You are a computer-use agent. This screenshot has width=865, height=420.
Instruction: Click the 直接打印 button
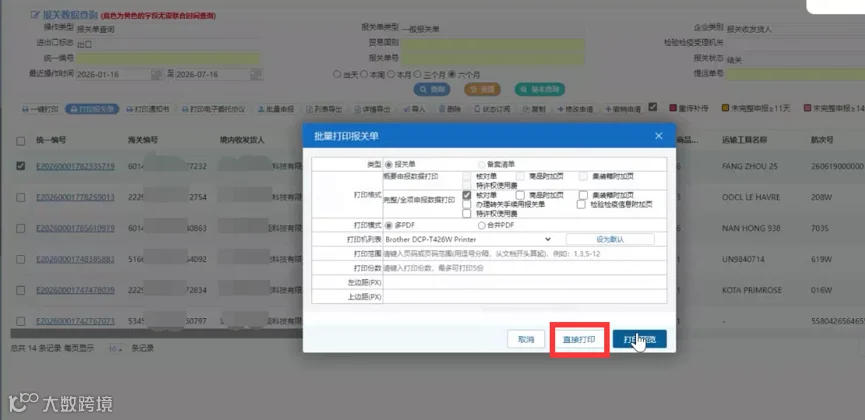point(579,339)
